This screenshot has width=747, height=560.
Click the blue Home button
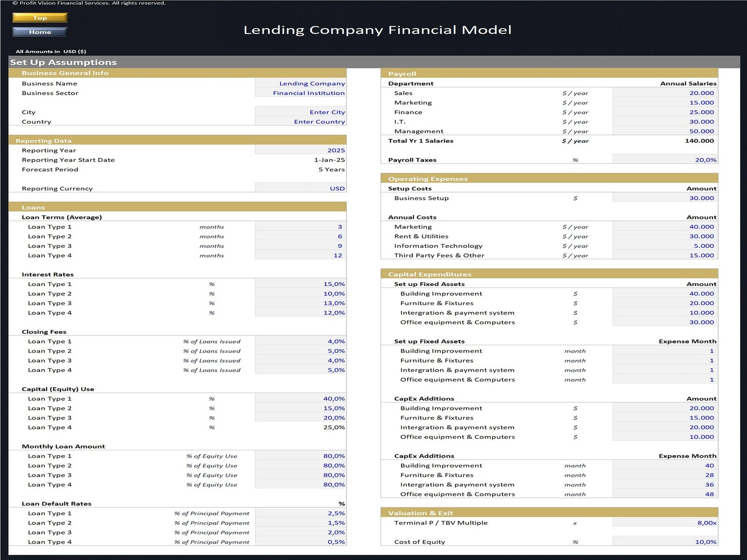(x=40, y=32)
